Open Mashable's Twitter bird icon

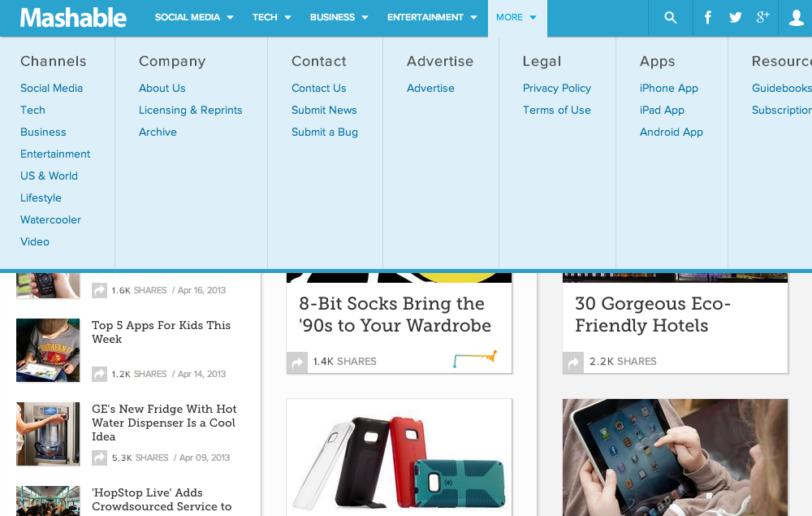pos(735,18)
